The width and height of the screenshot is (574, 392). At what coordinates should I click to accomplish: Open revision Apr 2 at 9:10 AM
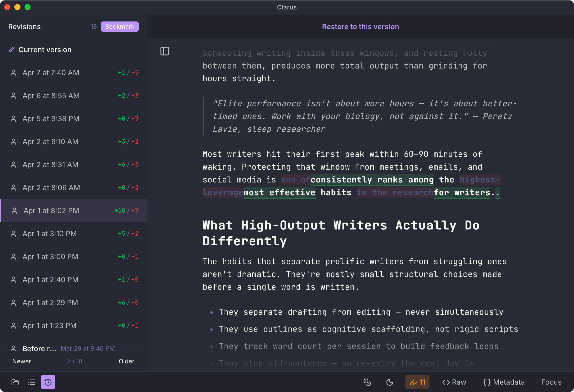(73, 142)
